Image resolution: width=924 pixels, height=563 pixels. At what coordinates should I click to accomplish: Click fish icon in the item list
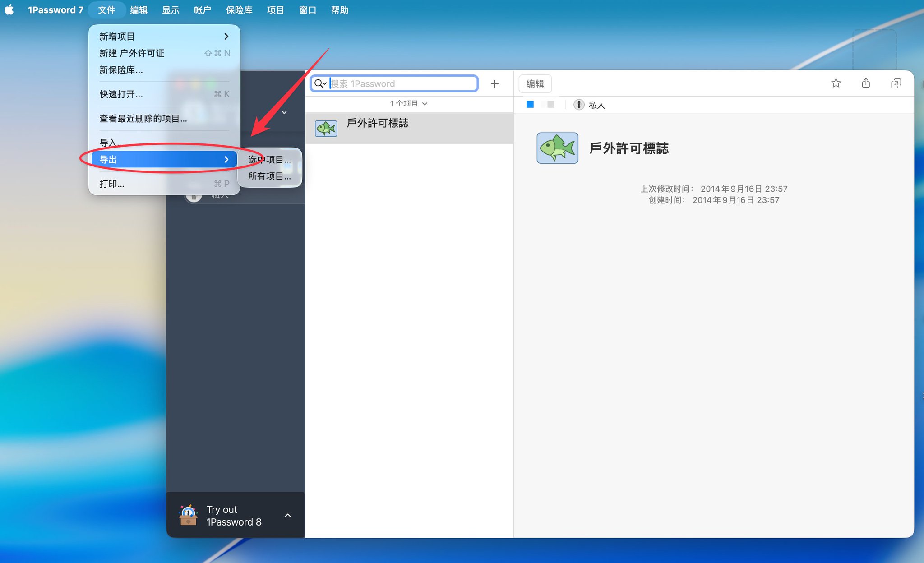(326, 129)
